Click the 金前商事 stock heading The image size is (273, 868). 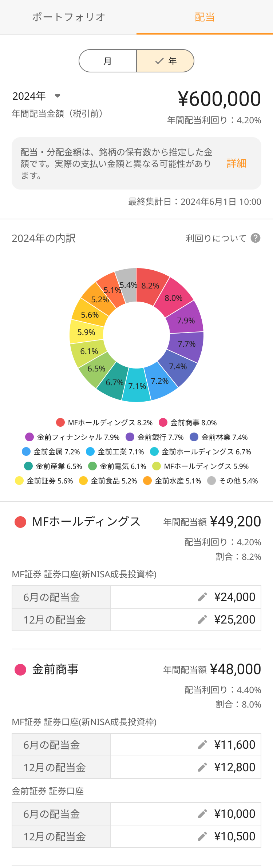click(55, 669)
